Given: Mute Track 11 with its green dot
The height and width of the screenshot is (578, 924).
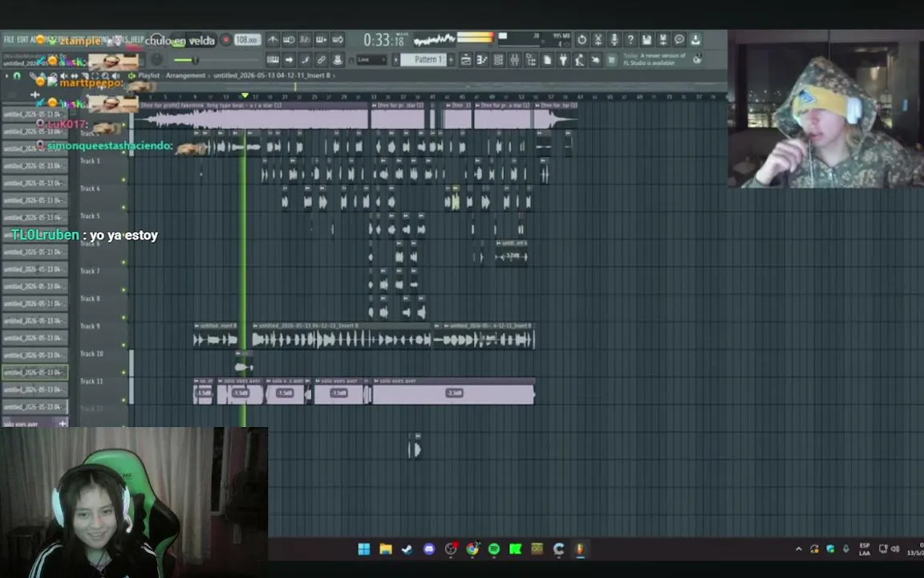Looking at the screenshot, I should pos(124,400).
